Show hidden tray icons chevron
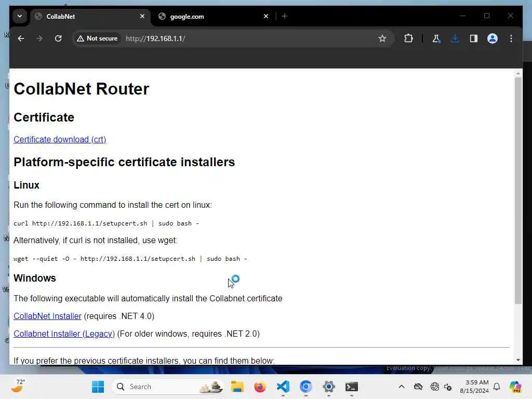Viewport: 532px width, 399px height. 402,387
